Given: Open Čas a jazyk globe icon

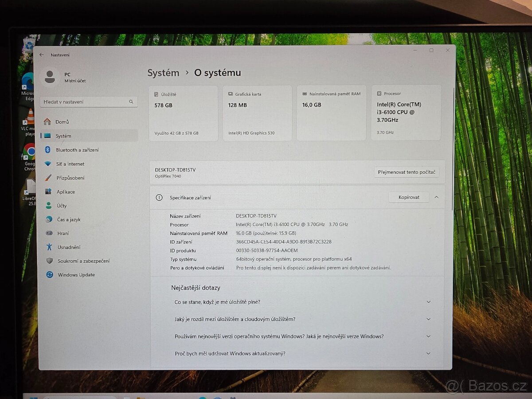Looking at the screenshot, I should coord(49,219).
